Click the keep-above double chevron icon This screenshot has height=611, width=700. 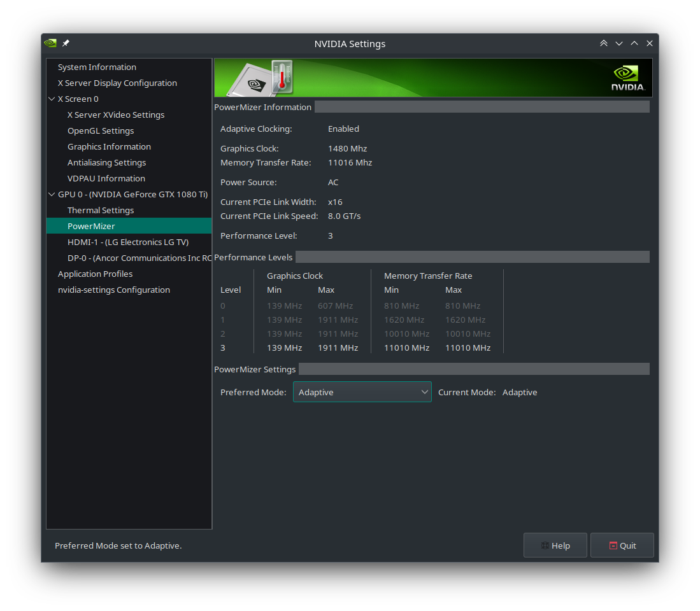[604, 43]
